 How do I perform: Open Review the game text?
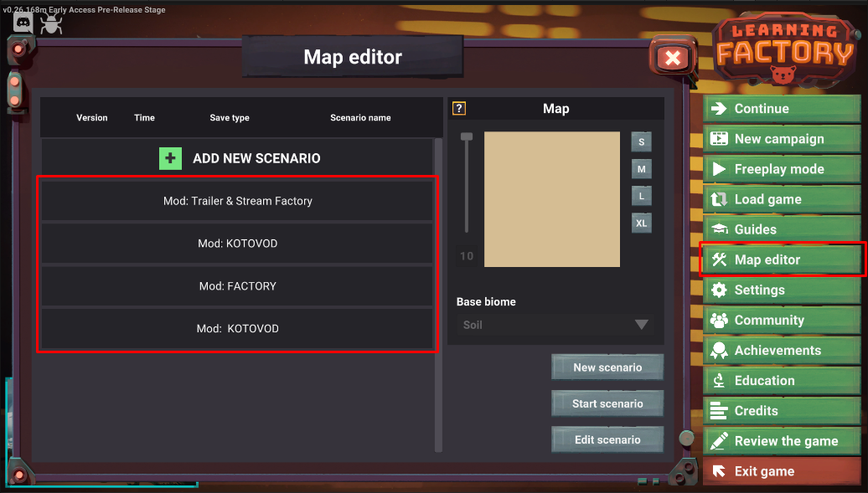(786, 441)
